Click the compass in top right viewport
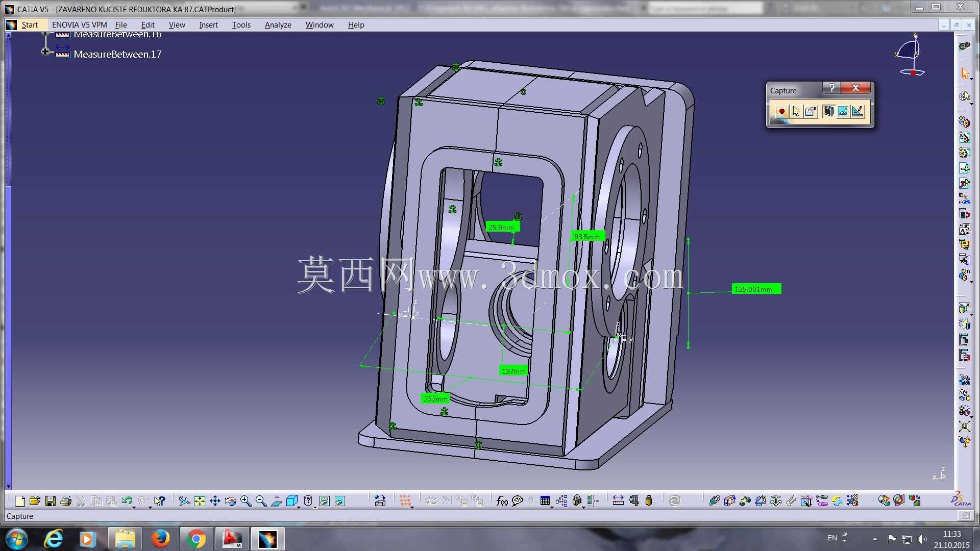The width and height of the screenshot is (980, 551). [x=910, y=55]
